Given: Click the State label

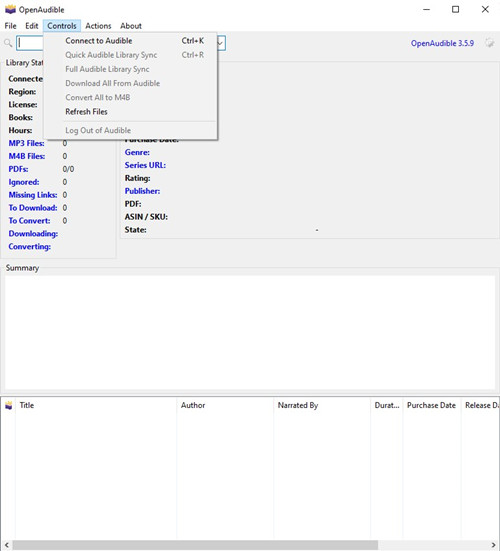Looking at the screenshot, I should pos(136,230).
